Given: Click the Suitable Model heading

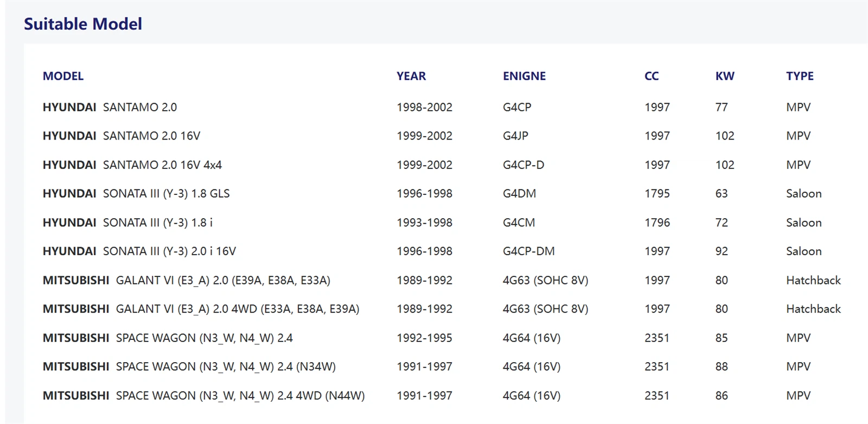Looking at the screenshot, I should 83,24.
